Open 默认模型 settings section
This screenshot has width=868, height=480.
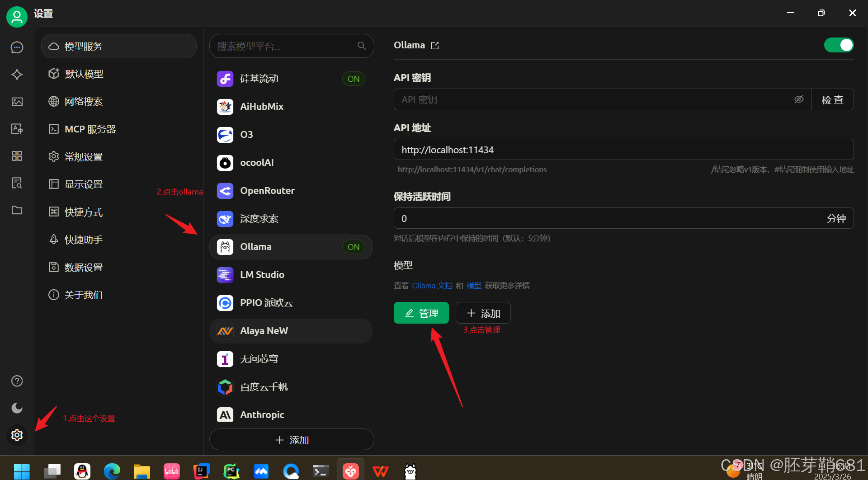click(x=119, y=74)
